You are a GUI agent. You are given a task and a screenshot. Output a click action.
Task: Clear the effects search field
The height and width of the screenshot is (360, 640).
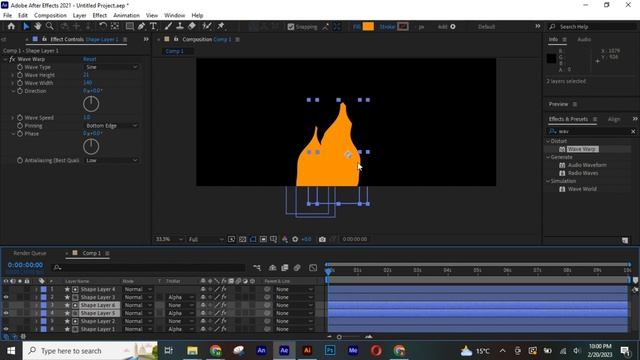click(633, 131)
